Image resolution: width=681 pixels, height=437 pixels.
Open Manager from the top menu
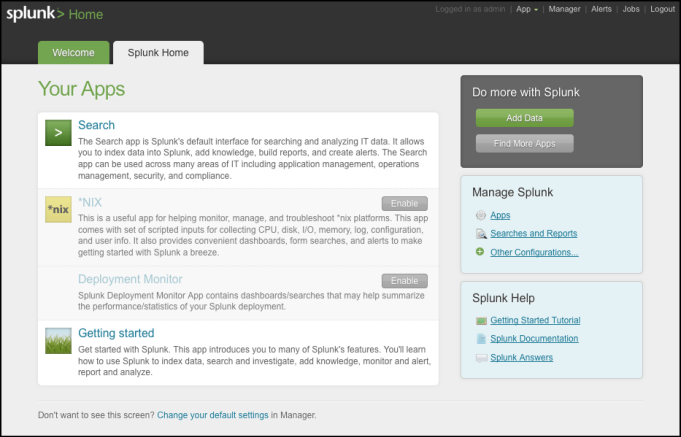coord(564,9)
